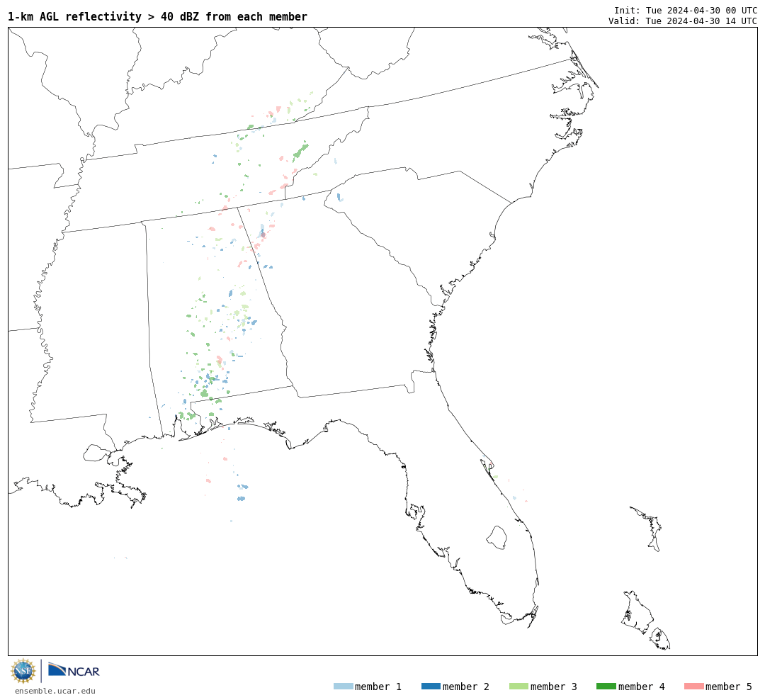
Task: Click the member 5 pink swatch
Action: click(693, 687)
